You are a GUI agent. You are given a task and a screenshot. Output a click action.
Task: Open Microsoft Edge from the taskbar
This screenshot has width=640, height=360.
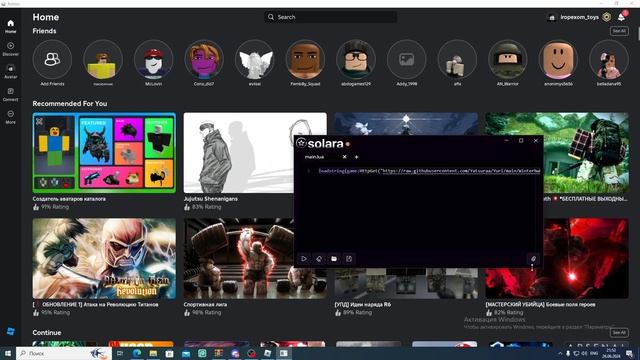pos(137,353)
